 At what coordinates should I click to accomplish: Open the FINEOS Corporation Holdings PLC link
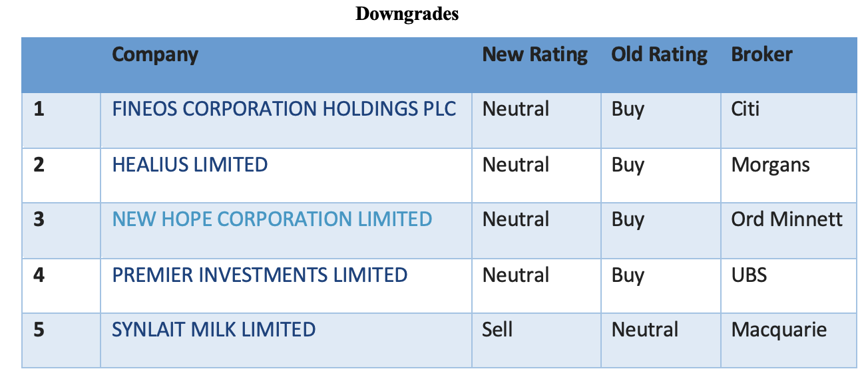(x=284, y=109)
